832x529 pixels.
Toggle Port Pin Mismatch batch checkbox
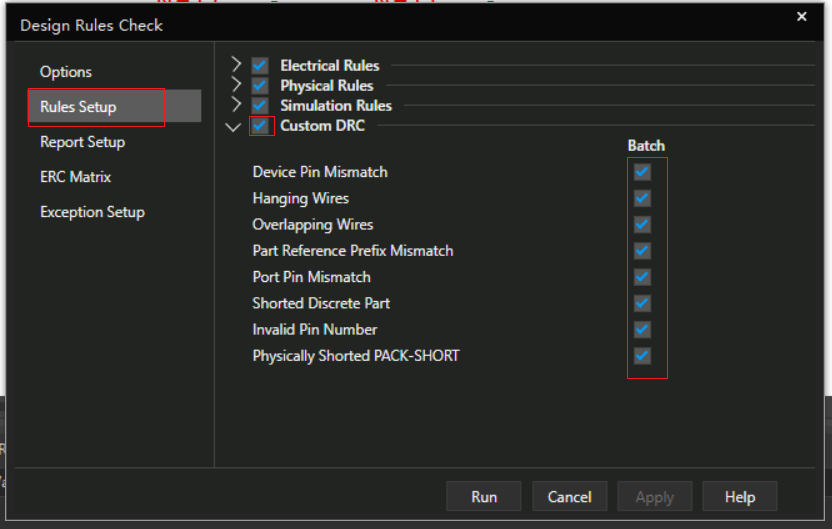point(642,277)
